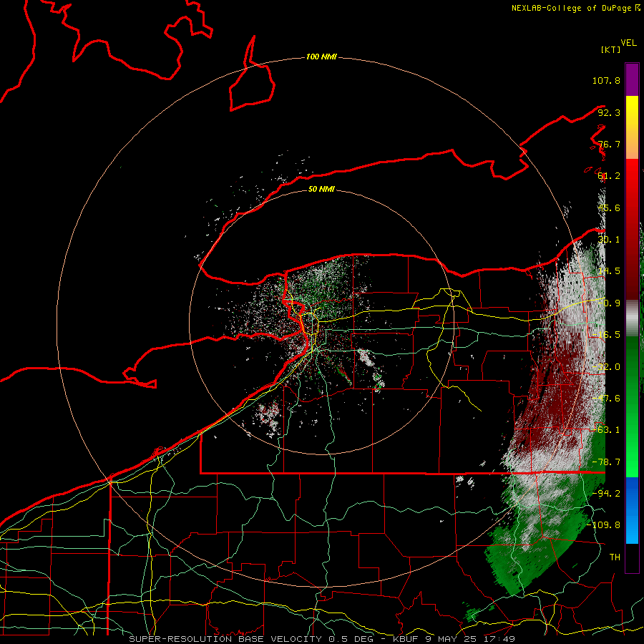Click the TH label on the legend
The width and height of the screenshot is (644, 644).
click(615, 557)
